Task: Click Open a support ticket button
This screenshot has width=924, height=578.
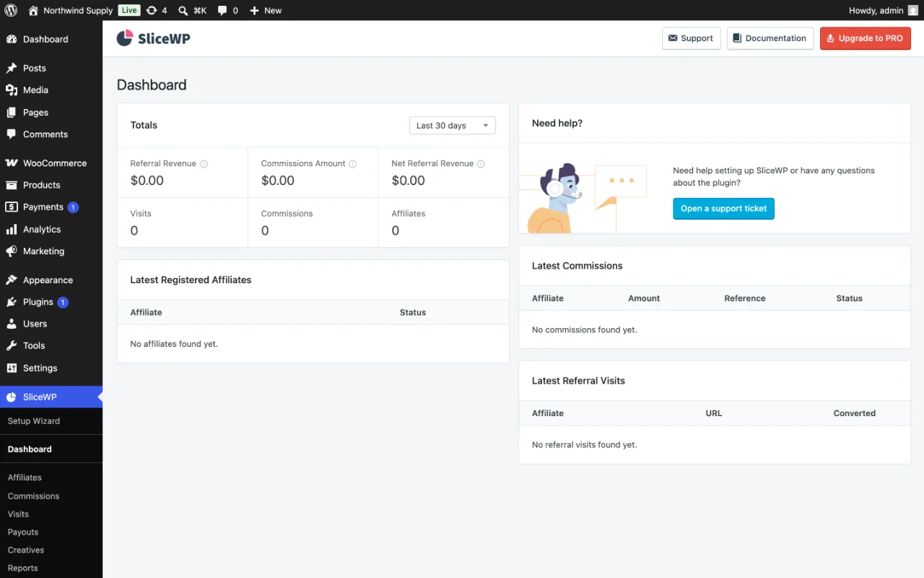Action: pyautogui.click(x=723, y=209)
